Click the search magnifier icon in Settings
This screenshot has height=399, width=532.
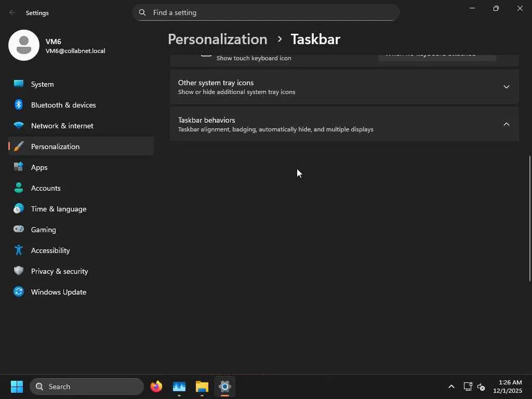pyautogui.click(x=142, y=12)
